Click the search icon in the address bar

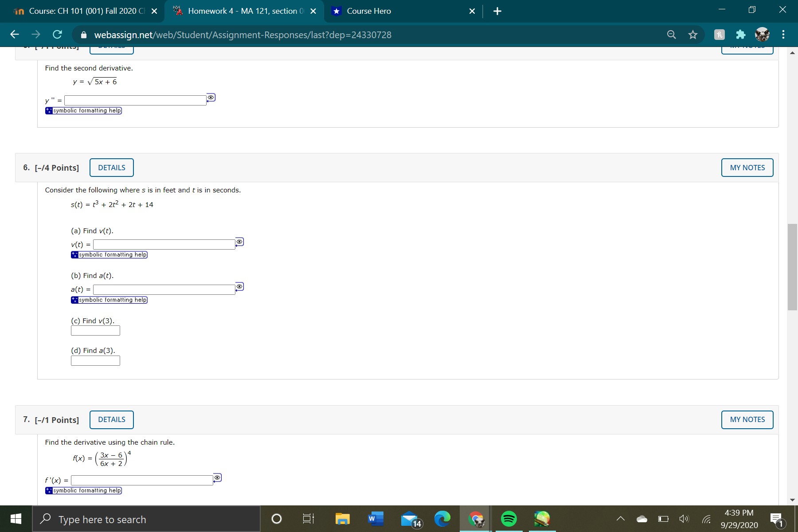pyautogui.click(x=671, y=35)
